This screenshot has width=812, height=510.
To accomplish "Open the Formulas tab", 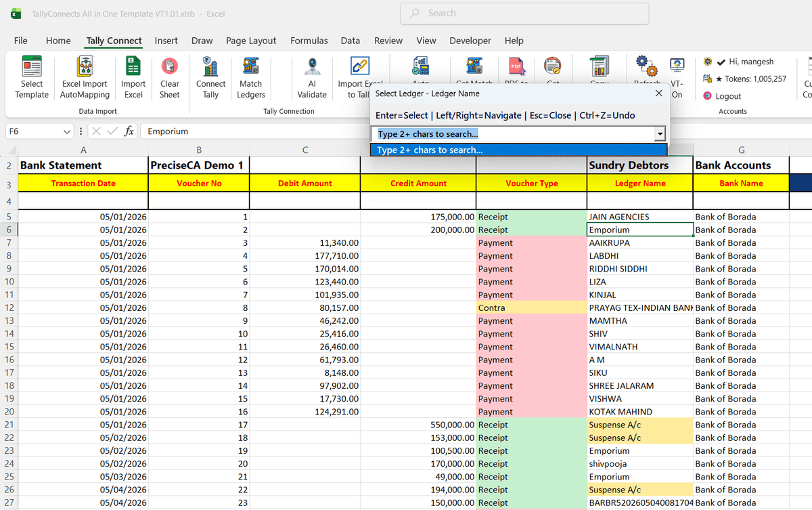I will pos(309,41).
